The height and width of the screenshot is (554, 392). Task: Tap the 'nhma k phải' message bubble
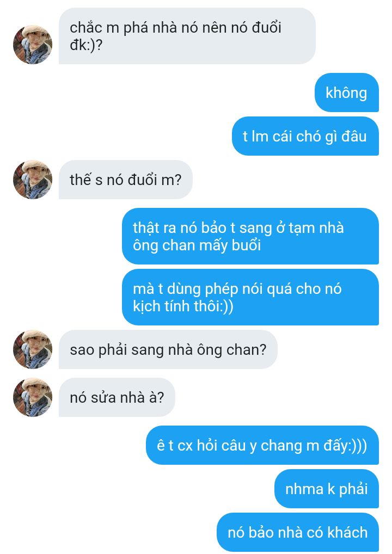coord(327,489)
